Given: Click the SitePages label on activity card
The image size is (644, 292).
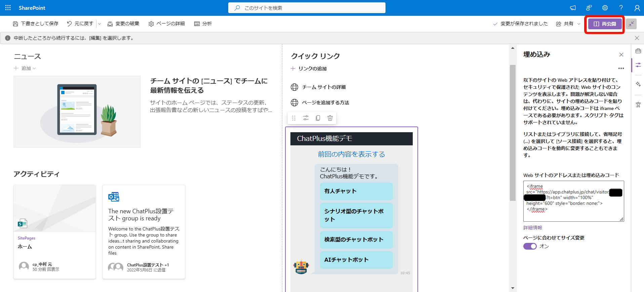Looking at the screenshot, I should coord(27,238).
